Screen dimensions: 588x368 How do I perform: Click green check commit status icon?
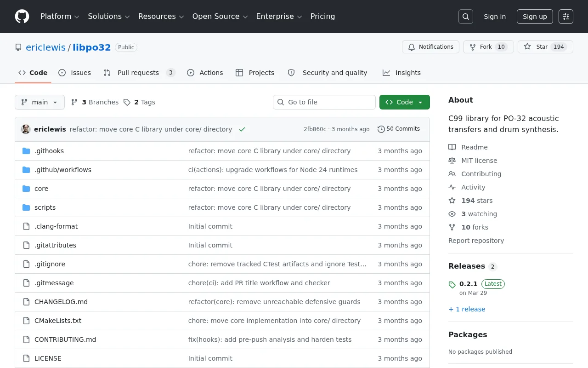click(242, 129)
